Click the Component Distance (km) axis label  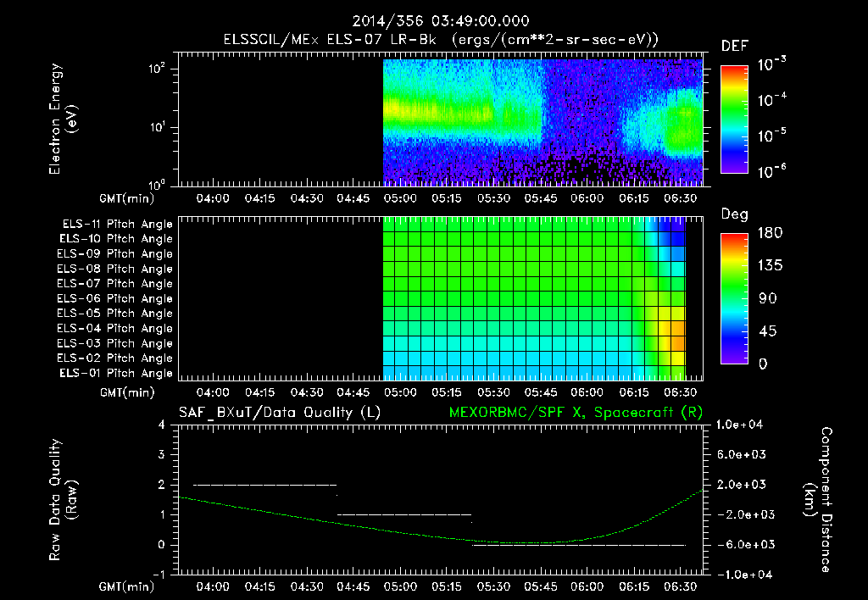[818, 499]
